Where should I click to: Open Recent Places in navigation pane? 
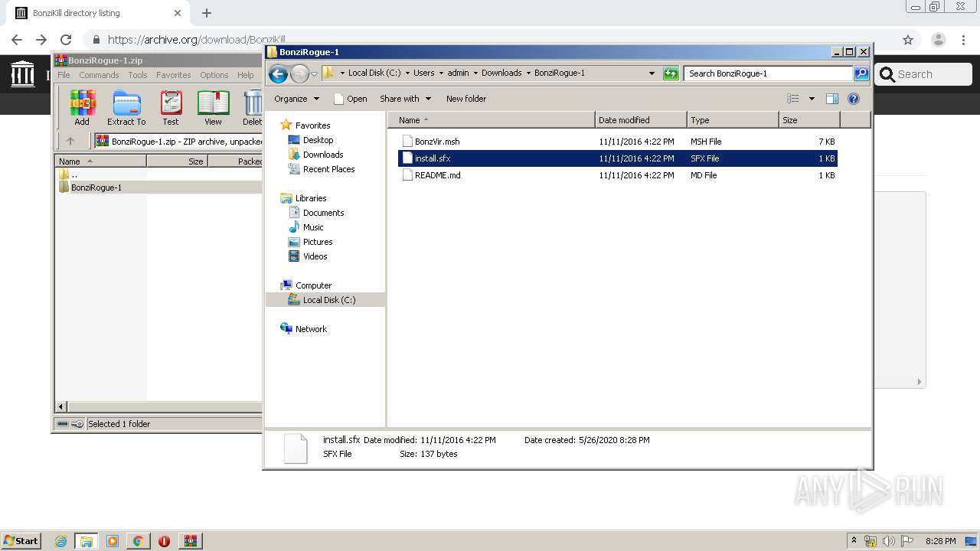point(328,169)
